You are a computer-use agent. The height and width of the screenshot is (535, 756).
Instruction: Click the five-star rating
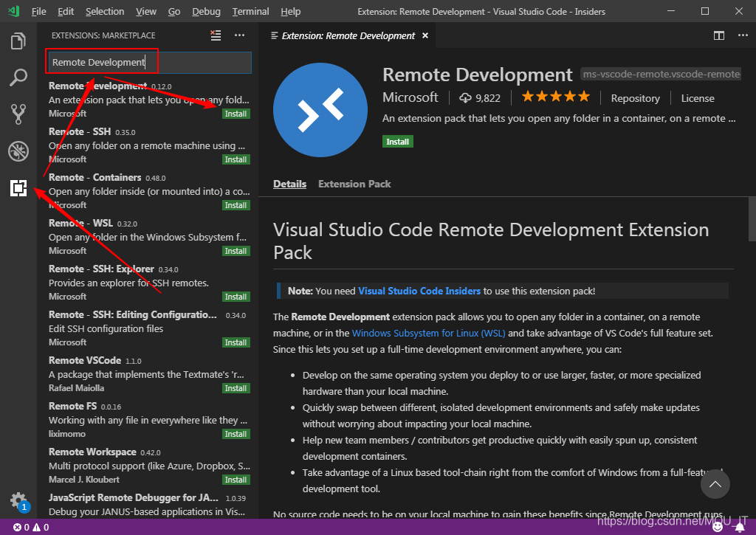(x=556, y=97)
